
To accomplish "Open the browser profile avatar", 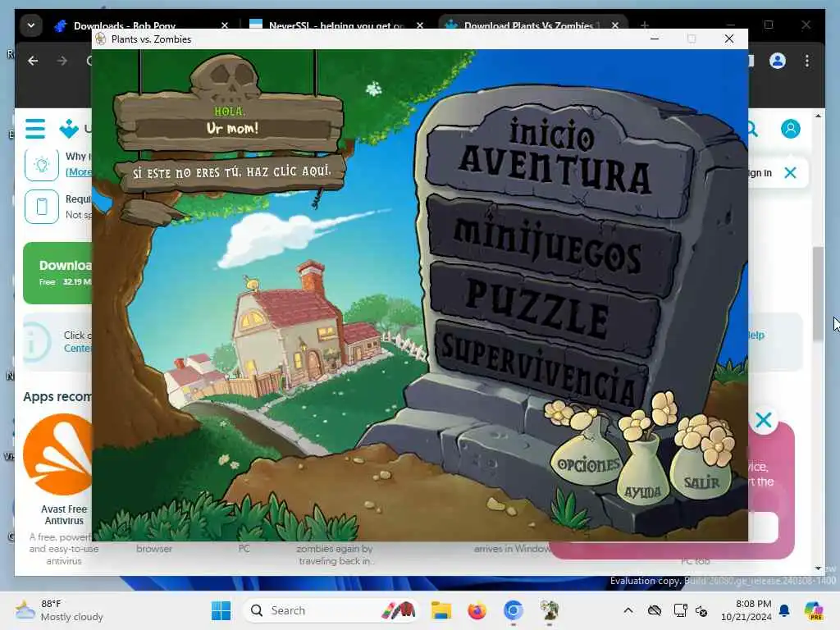I will click(x=778, y=61).
